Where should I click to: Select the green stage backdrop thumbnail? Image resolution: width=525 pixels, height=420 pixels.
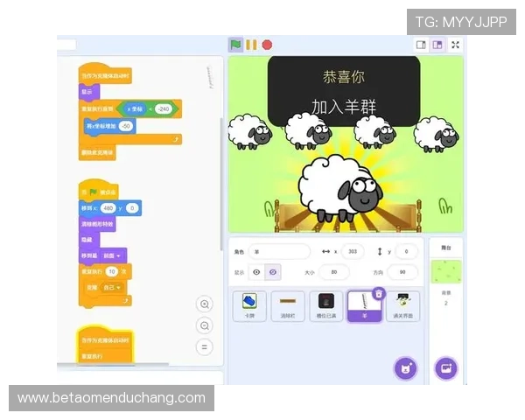pyautogui.click(x=446, y=271)
